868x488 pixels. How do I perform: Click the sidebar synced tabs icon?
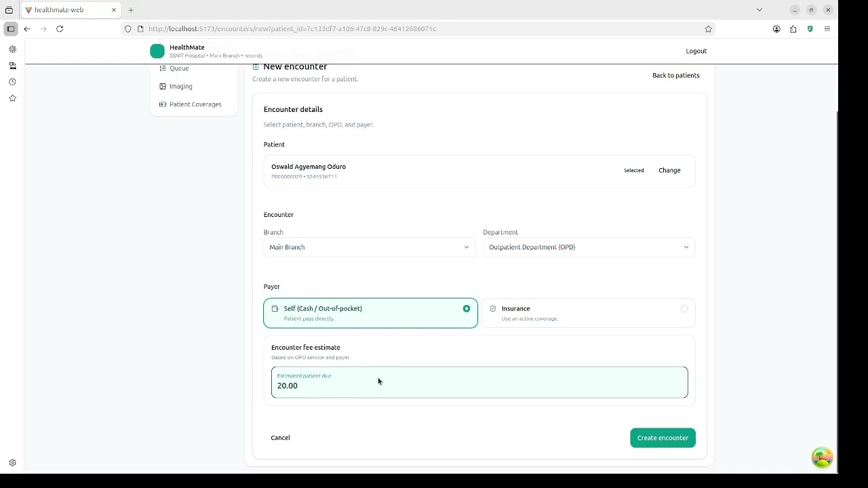(x=12, y=66)
